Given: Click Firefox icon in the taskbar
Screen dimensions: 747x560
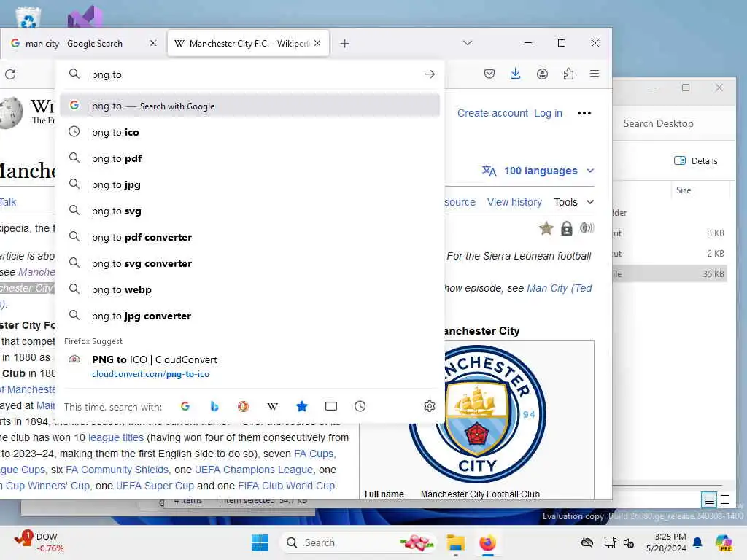Looking at the screenshot, I should pos(487,542).
